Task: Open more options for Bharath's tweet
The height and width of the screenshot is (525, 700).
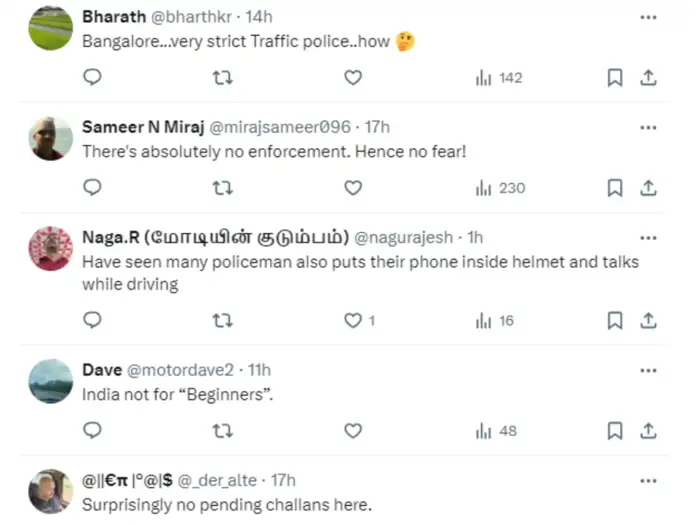Action: coord(648,17)
